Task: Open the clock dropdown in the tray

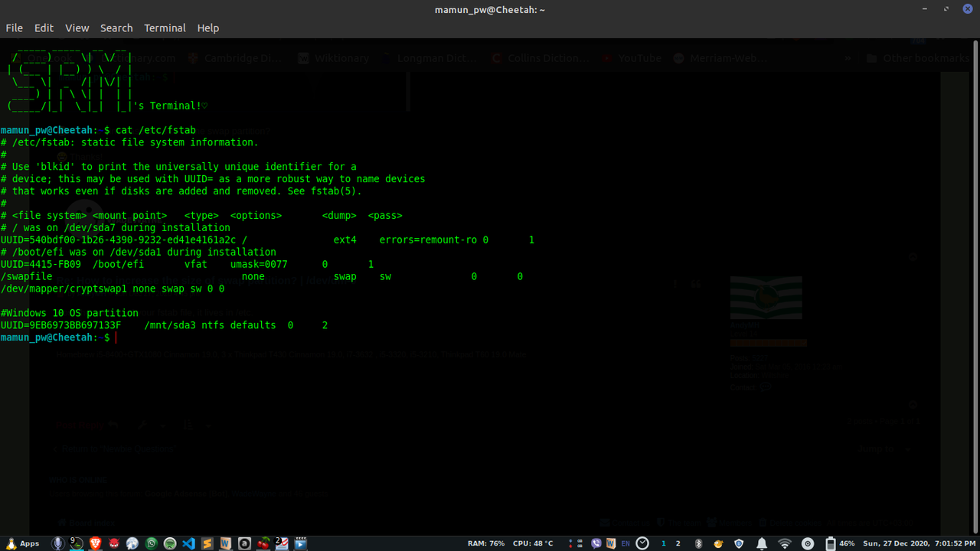Action: pos(642,543)
